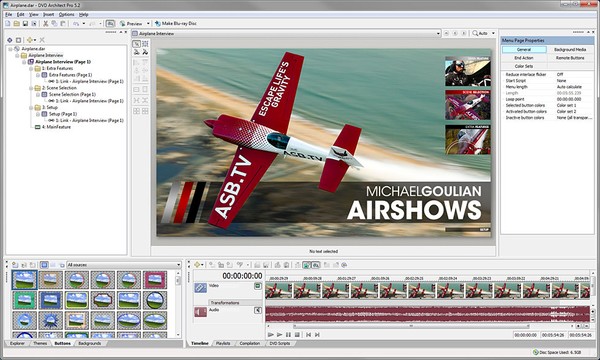Open the All sources dropdown
600x360 pixels.
[124, 265]
